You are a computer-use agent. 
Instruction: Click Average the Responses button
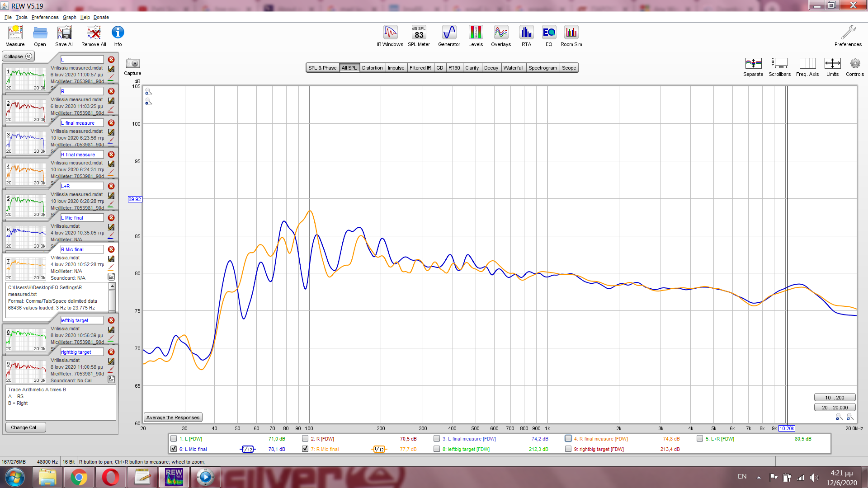(x=173, y=418)
